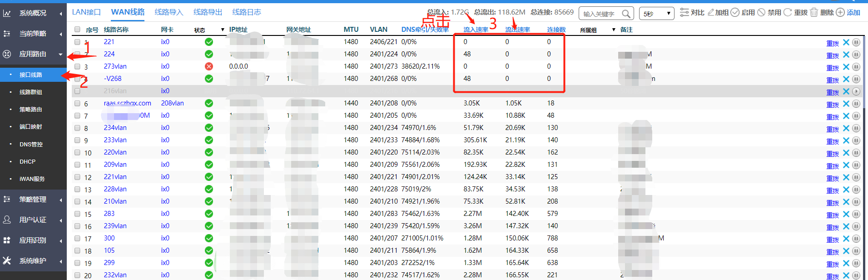Screen dimensions: 868x280
Task: Click the search magnifier icon
Action: point(626,14)
